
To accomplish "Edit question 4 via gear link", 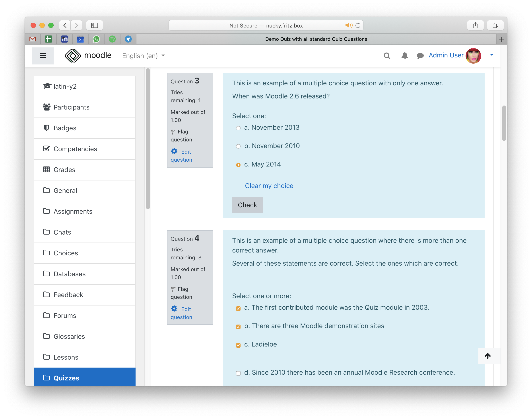I will coord(182,313).
